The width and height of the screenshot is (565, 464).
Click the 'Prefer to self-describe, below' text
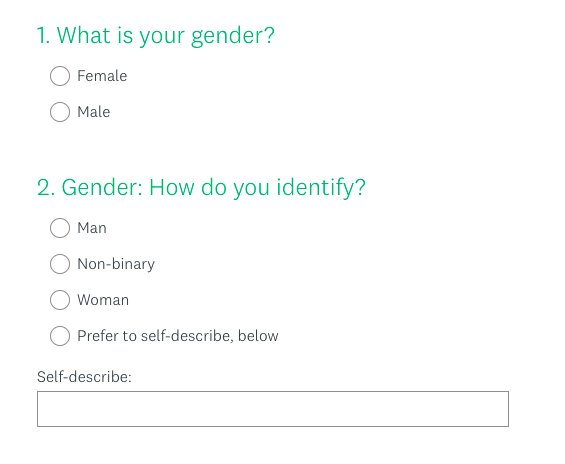(178, 336)
